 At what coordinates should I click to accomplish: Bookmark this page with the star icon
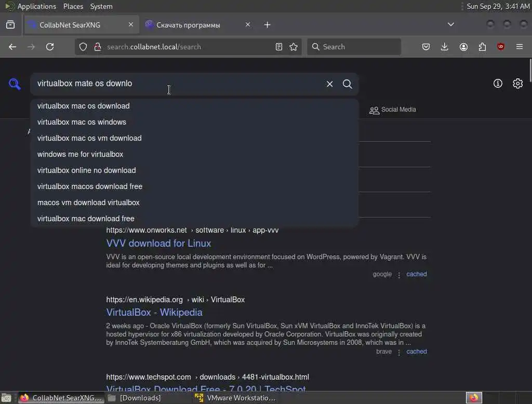(x=294, y=47)
